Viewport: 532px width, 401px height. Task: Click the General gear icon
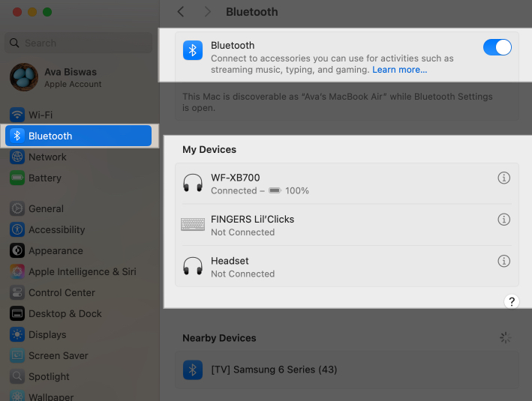pyautogui.click(x=17, y=209)
